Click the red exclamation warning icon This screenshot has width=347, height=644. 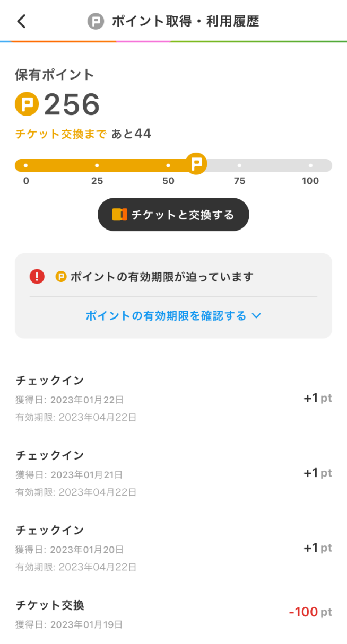(37, 277)
